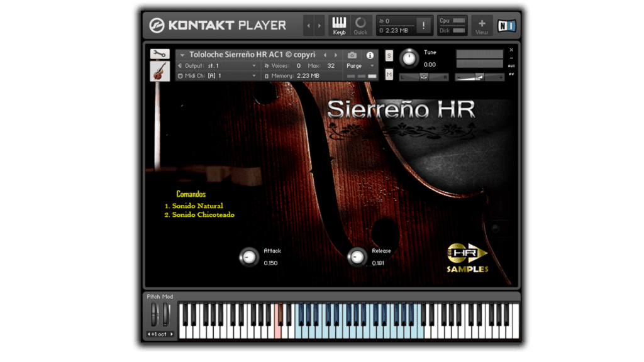Click the Kontakt Player logo

pos(217,25)
